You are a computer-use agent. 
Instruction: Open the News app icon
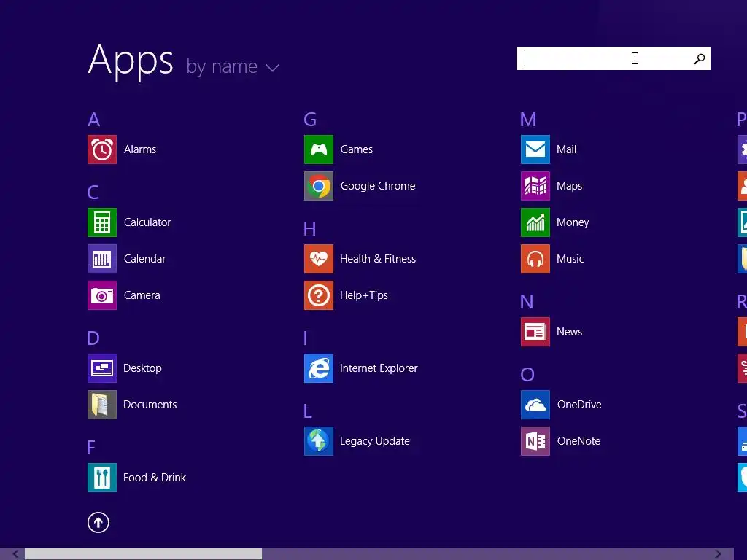pyautogui.click(x=535, y=332)
